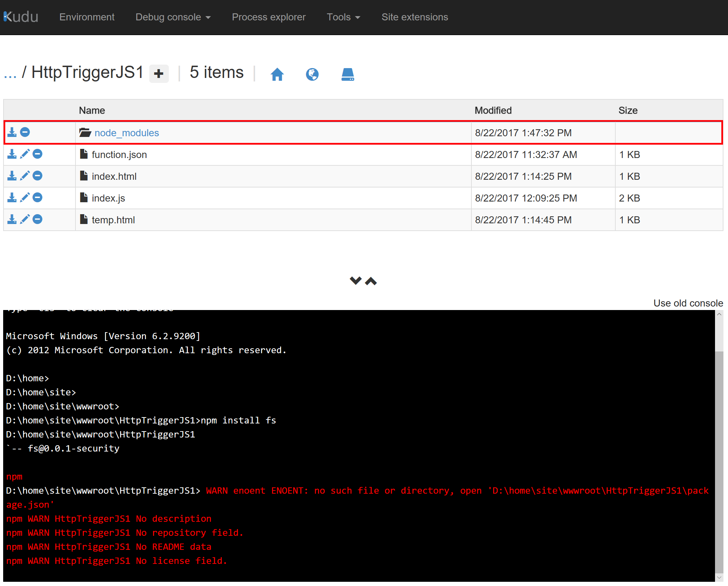Open Process explorer

269,17
